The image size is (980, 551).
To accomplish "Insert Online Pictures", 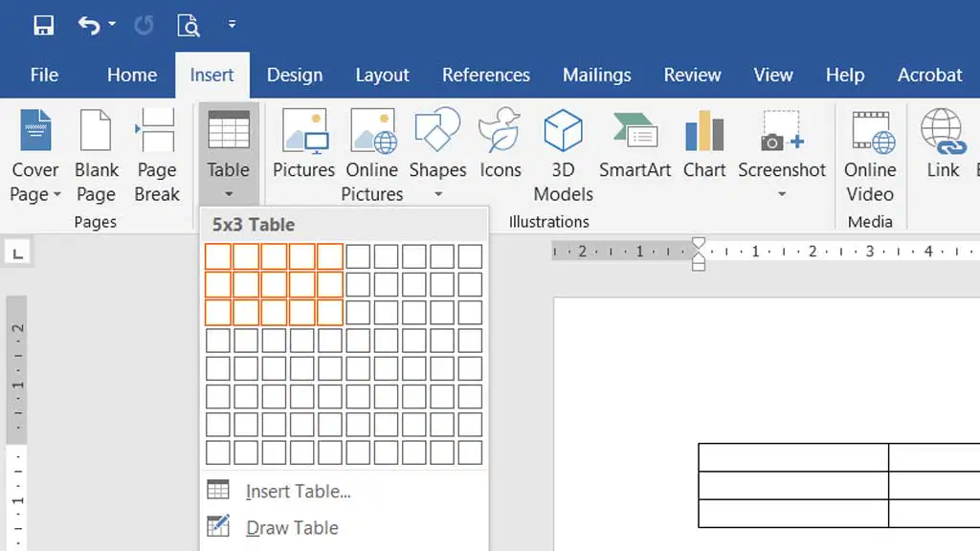I will (x=372, y=156).
